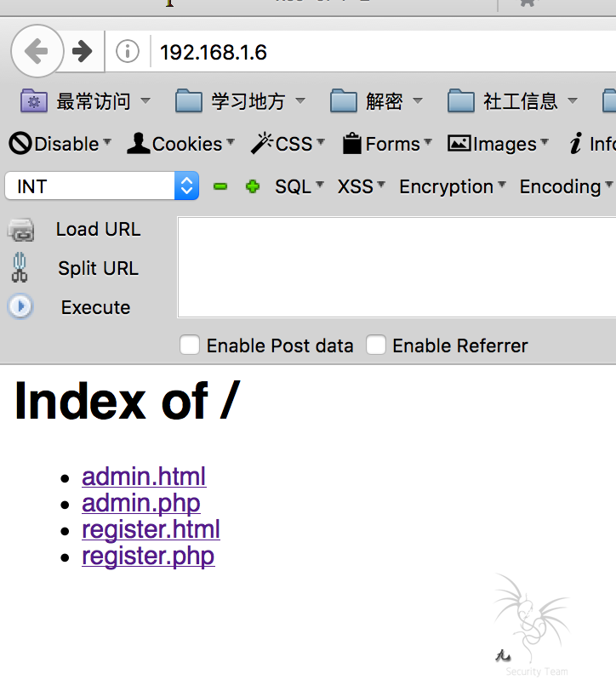Open the 最常访问 bookmarks folder
Viewport: 616px width, 691px height.
tap(85, 101)
